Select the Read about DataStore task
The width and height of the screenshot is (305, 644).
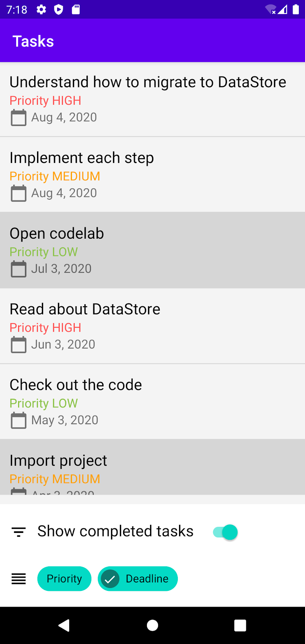tap(85, 309)
